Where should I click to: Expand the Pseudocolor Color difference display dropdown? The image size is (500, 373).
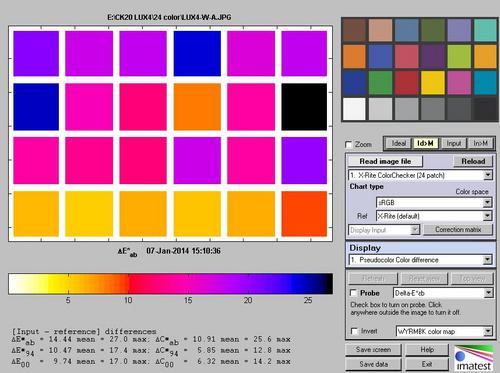pos(420,260)
